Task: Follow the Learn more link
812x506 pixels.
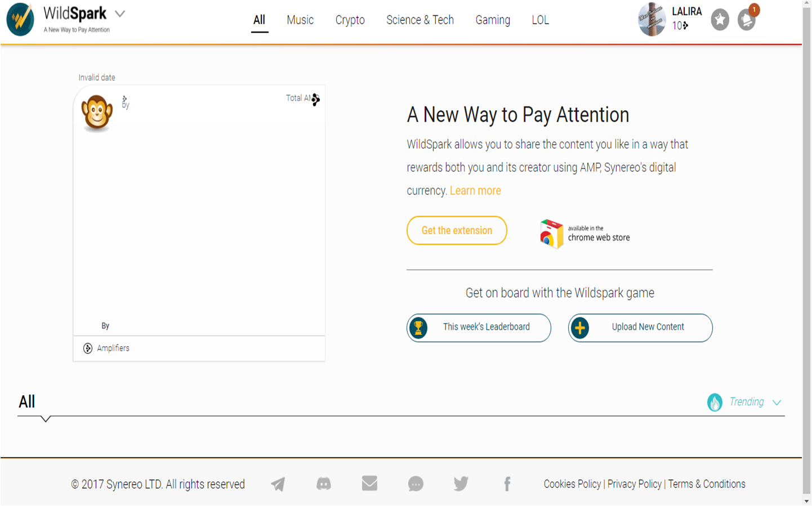Action: point(475,191)
